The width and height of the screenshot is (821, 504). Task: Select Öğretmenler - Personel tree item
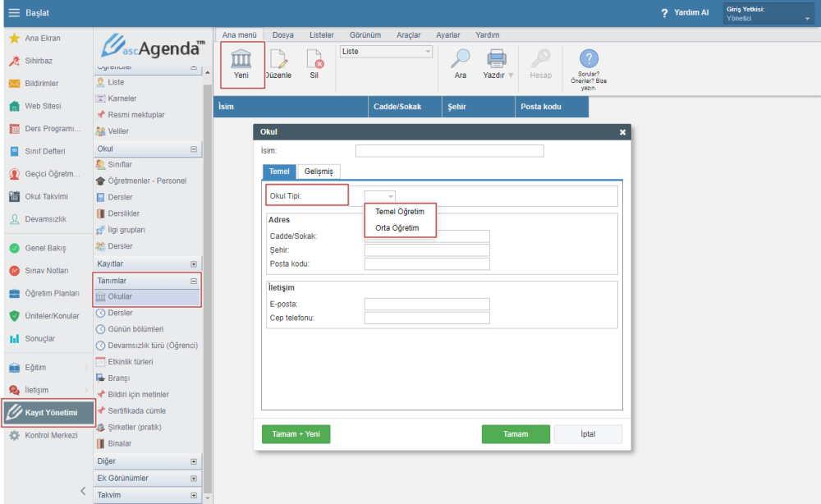click(147, 181)
